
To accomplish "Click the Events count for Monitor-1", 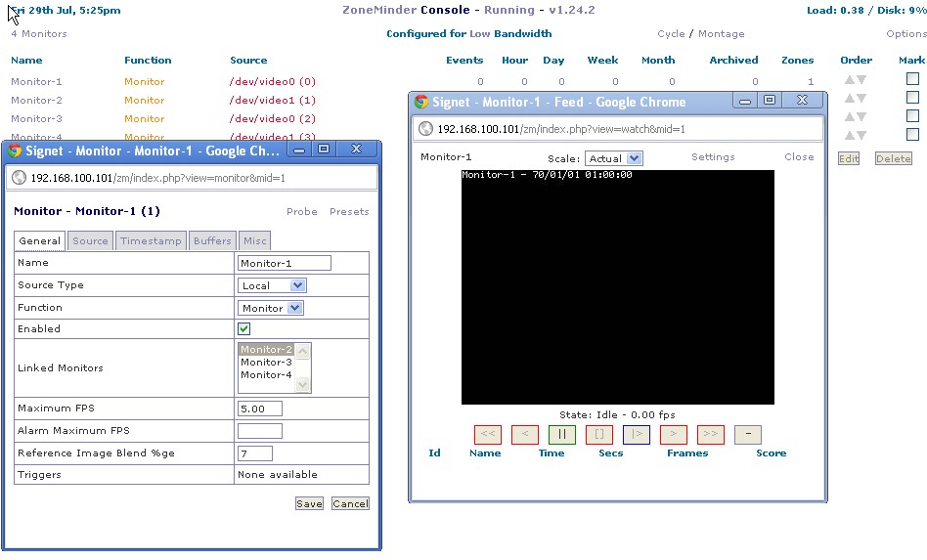I will 480,81.
